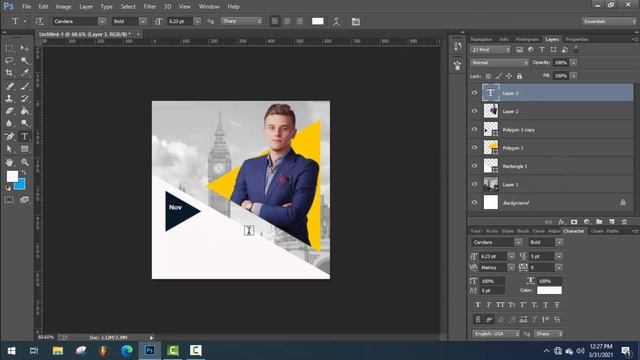Switch to the Properties tab
640x360 pixels.
click(577, 40)
